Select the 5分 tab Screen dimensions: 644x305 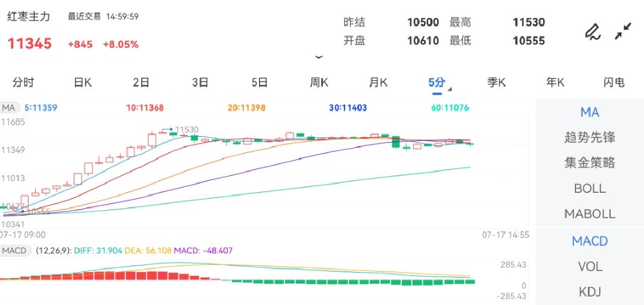(436, 82)
